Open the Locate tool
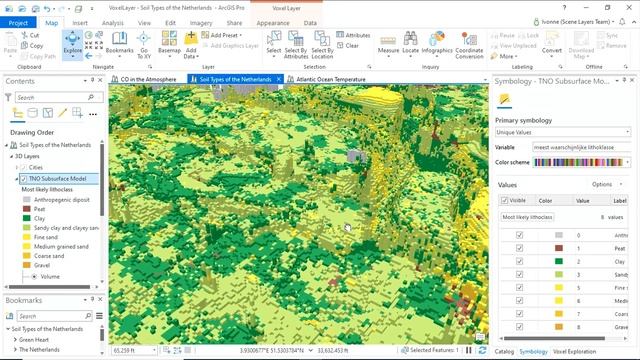 (x=410, y=44)
